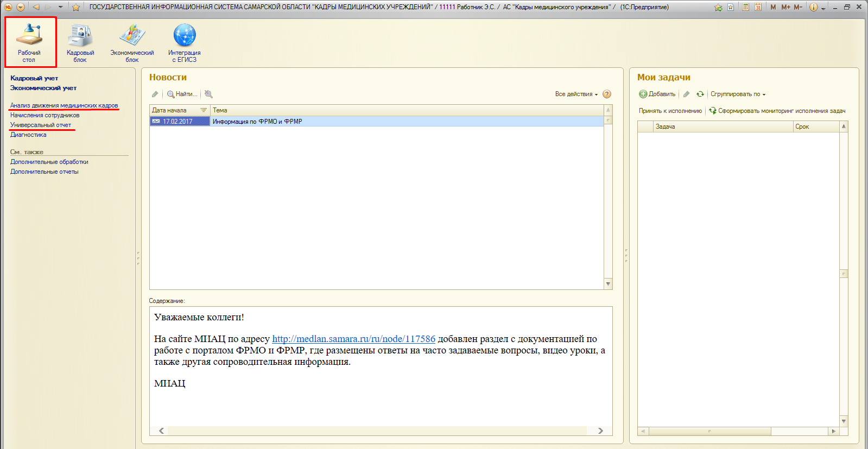Refresh the Мои задачи task list
Screen dimensions: 868x449
click(700, 94)
